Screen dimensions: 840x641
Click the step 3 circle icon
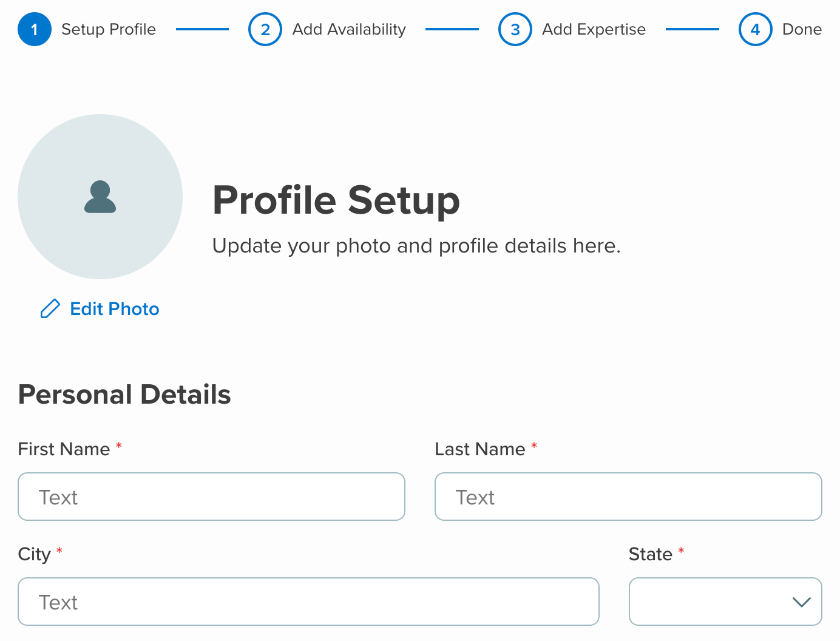pyautogui.click(x=515, y=29)
